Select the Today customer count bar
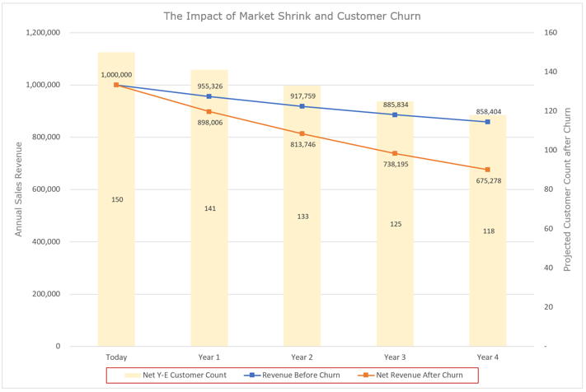The width and height of the screenshot is (586, 392). 116,199
